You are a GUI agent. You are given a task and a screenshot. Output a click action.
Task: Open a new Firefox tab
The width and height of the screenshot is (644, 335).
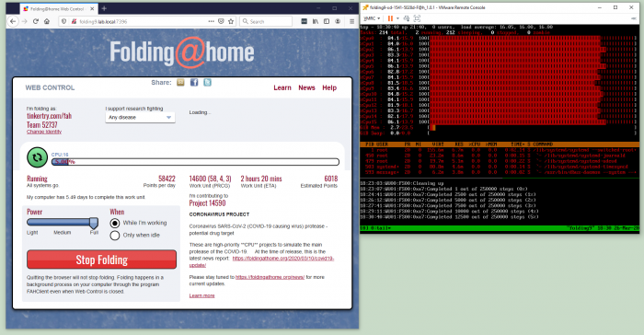[x=104, y=8]
